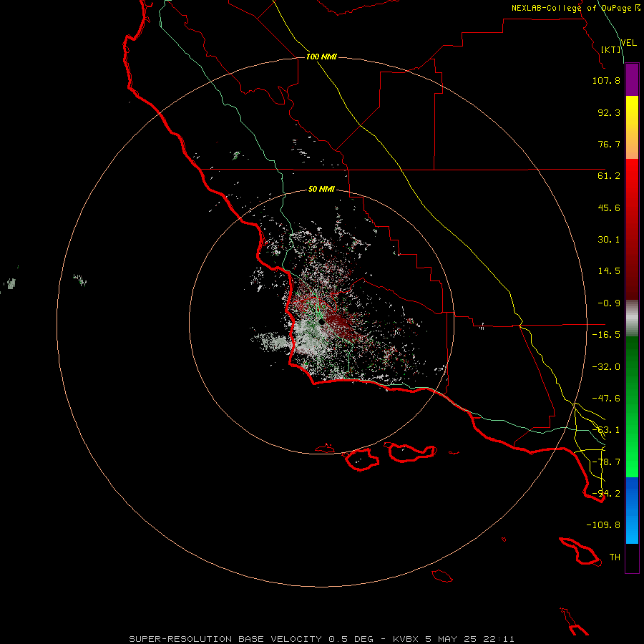
Task: Click the -109.8 velocity scale value
Action: point(603,525)
